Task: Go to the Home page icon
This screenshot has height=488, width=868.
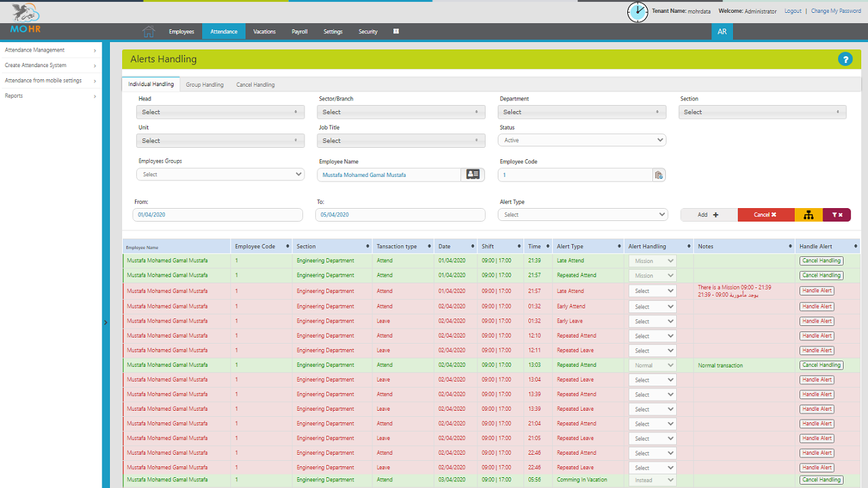Action: (149, 31)
